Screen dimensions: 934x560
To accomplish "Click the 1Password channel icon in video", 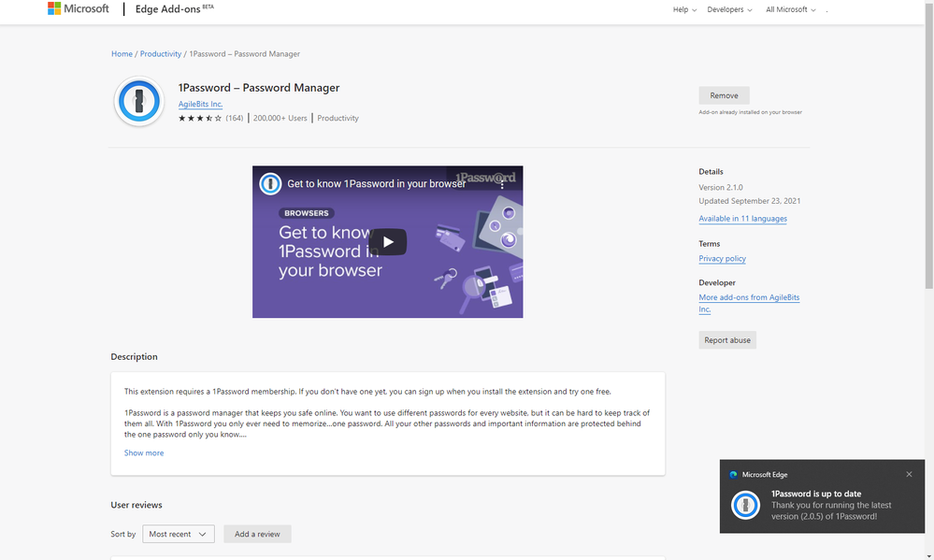I will click(271, 183).
